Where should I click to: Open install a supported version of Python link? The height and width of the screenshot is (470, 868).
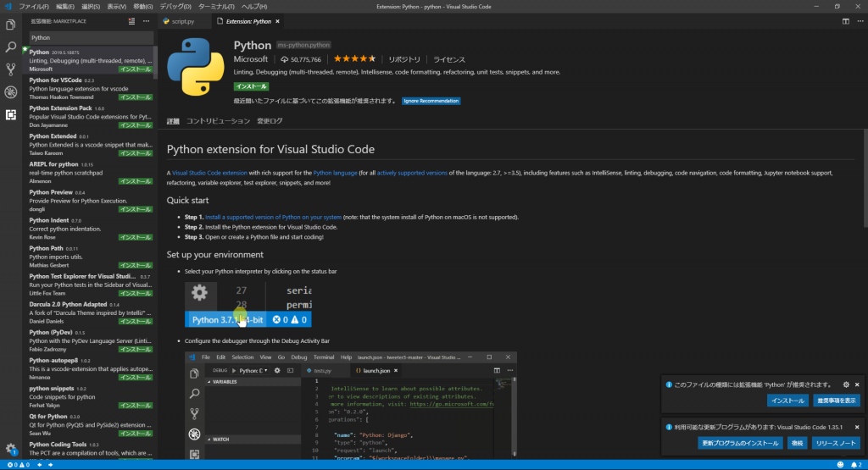274,218
